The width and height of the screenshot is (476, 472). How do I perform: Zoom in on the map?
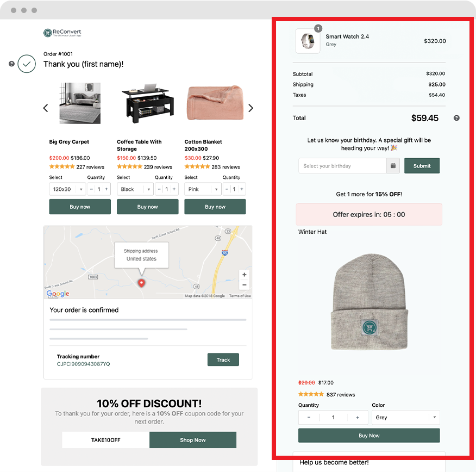[x=245, y=275]
